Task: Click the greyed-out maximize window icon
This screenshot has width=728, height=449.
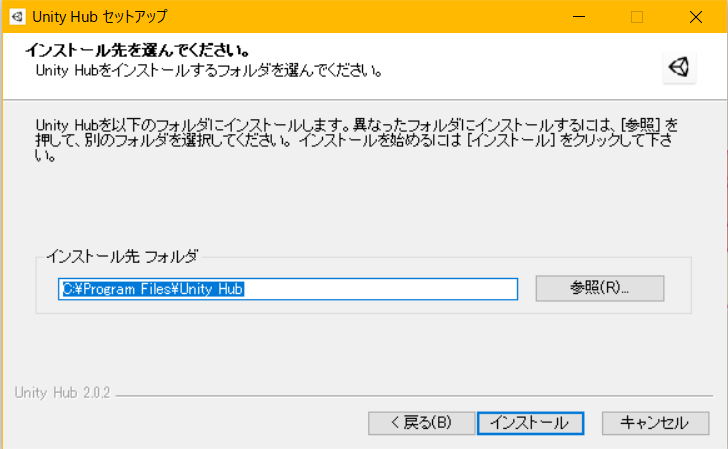Action: click(x=637, y=17)
